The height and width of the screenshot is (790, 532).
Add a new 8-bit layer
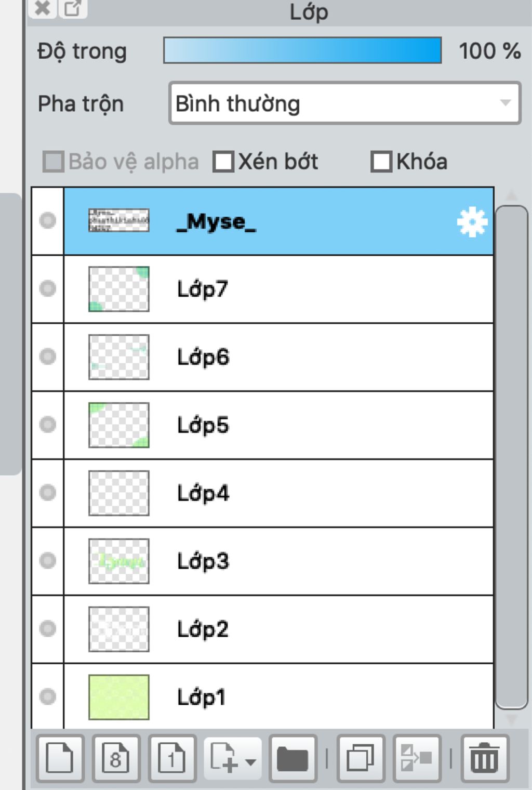point(116,758)
